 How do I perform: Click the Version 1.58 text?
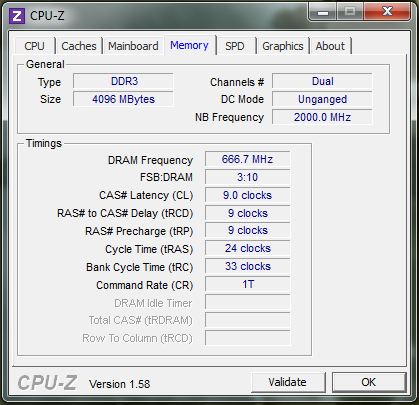point(119,384)
